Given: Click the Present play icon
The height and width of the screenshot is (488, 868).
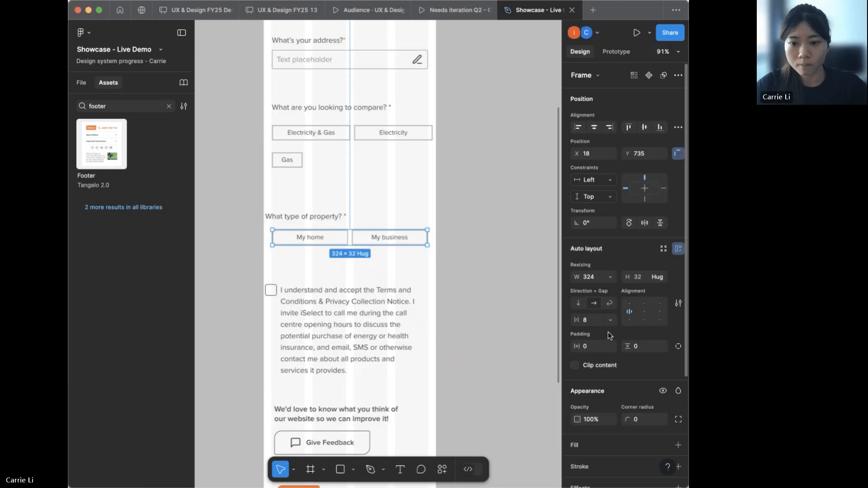Looking at the screenshot, I should 637,33.
